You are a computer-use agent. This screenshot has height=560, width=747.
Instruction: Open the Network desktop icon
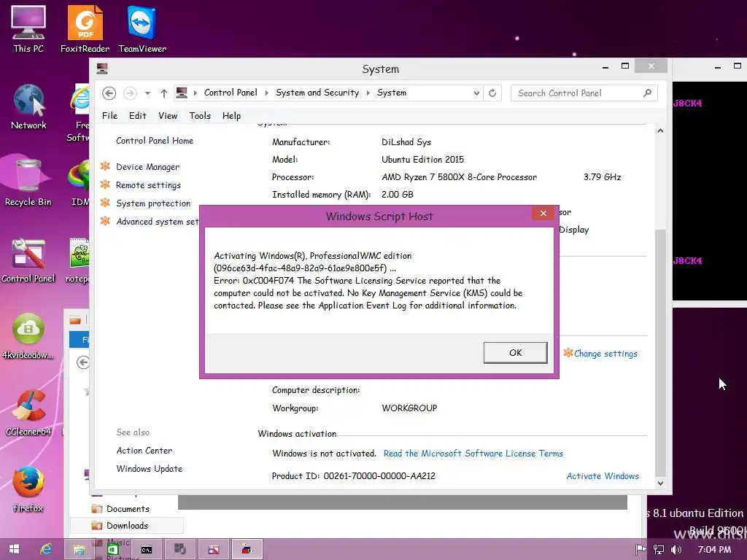click(x=28, y=106)
